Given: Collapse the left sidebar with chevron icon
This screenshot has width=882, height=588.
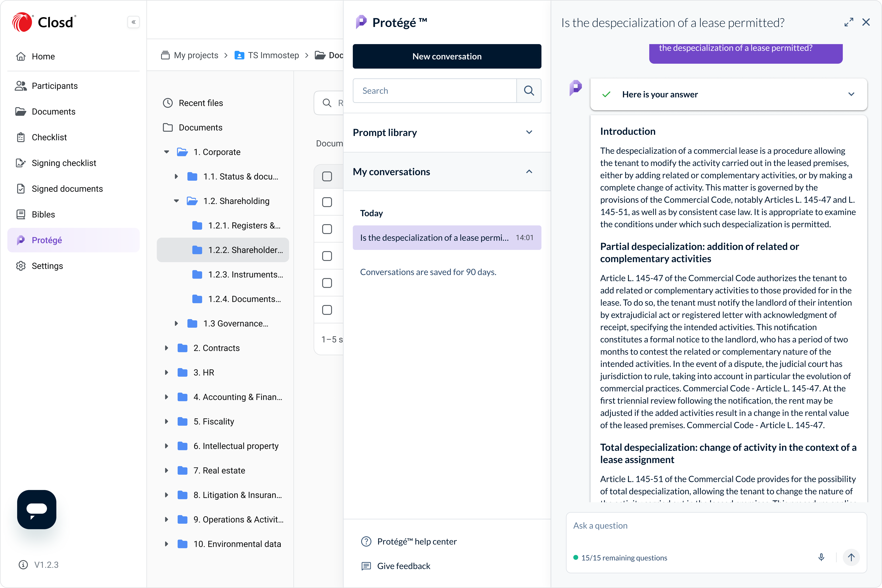Looking at the screenshot, I should (x=134, y=22).
